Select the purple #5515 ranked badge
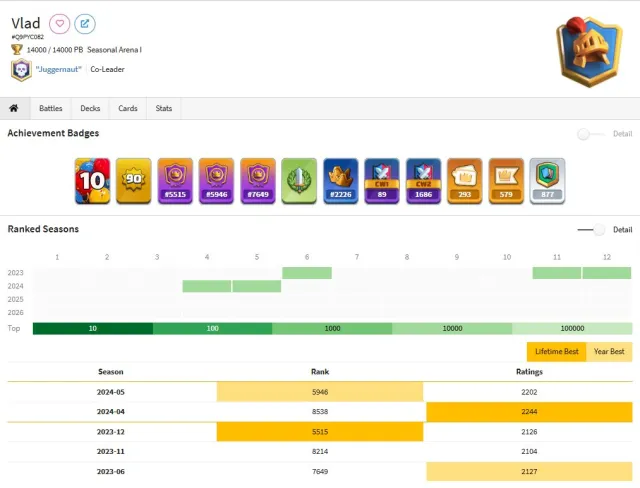The image size is (640, 488). coord(175,181)
